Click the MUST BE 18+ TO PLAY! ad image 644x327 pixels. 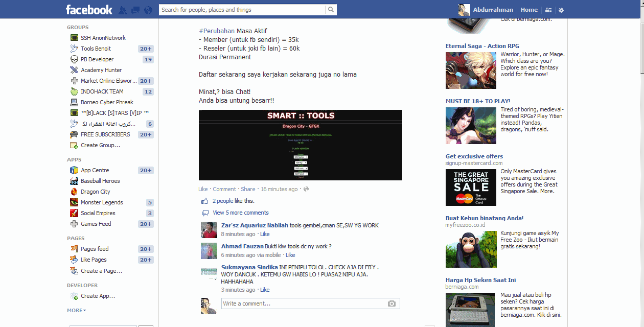pyautogui.click(x=471, y=126)
